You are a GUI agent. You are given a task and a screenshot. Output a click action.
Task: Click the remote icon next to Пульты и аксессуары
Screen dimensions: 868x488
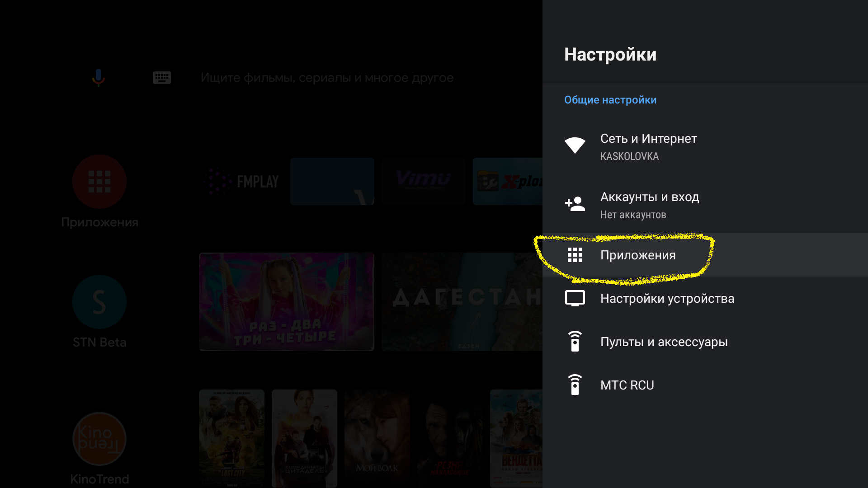pos(575,342)
